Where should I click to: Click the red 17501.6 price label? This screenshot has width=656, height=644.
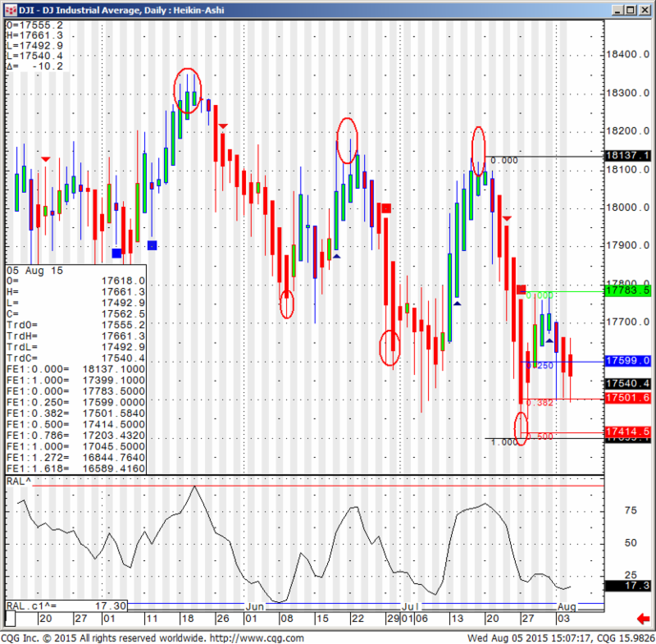tap(627, 398)
